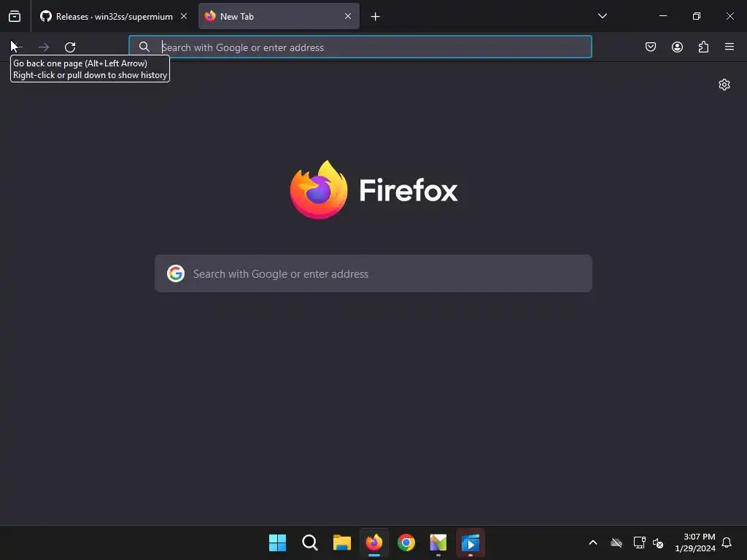Click the page's Google search box
This screenshot has height=560, width=747.
tap(373, 274)
